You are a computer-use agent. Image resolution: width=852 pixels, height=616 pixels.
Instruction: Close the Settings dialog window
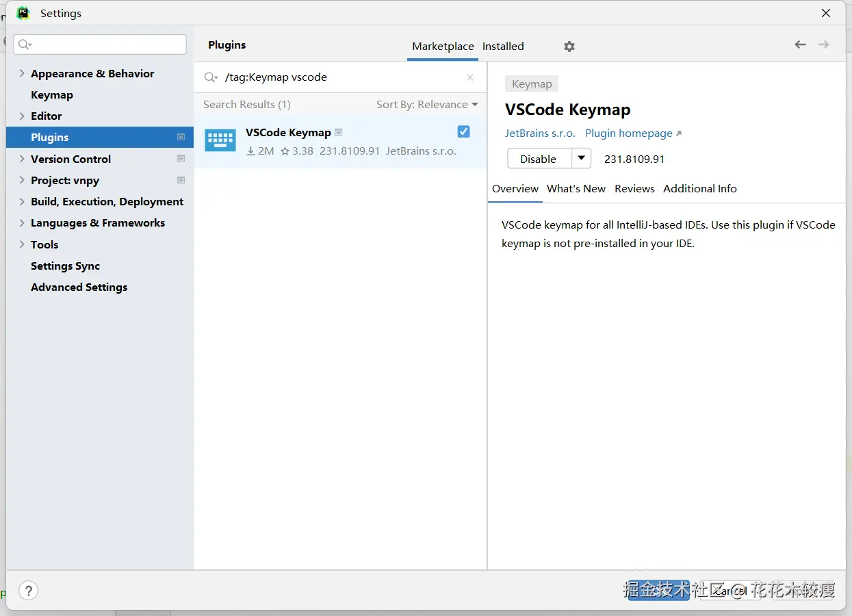click(826, 13)
